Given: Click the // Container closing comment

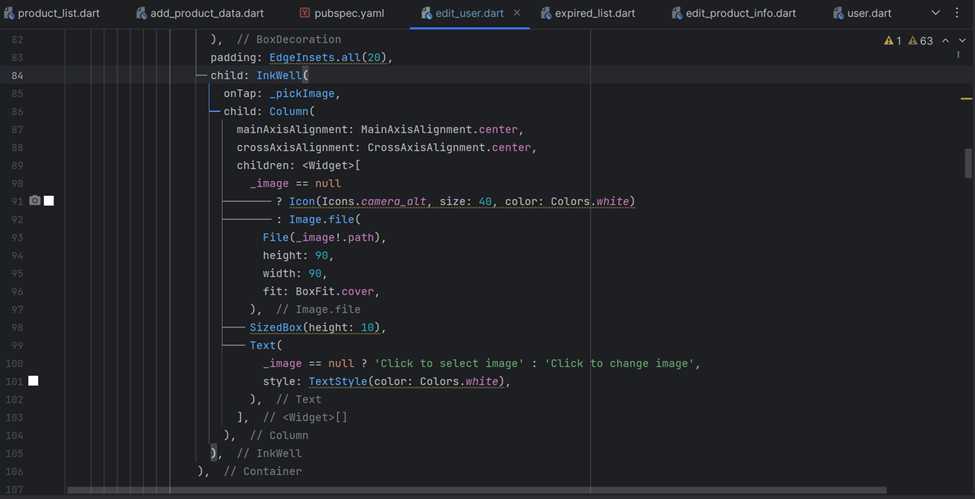Looking at the screenshot, I should coord(263,472).
